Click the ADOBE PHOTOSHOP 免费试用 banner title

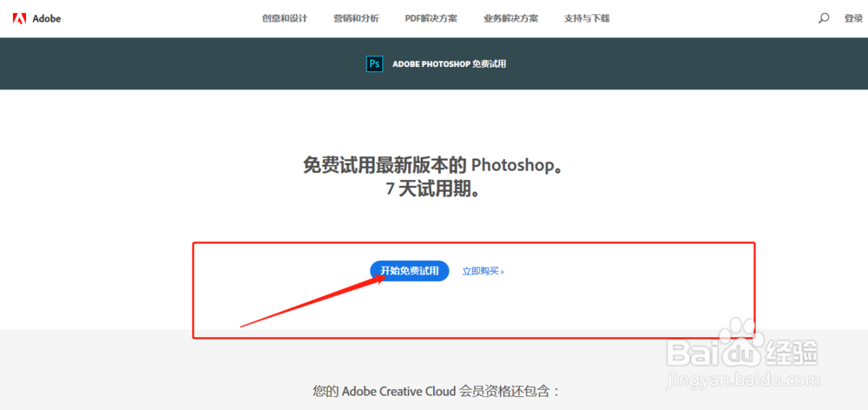tap(450, 63)
